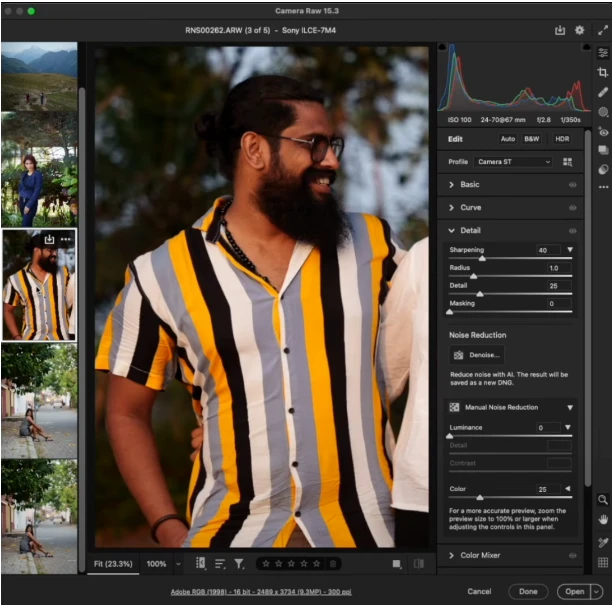Collapse the Manual Noise Reduction section

570,408
